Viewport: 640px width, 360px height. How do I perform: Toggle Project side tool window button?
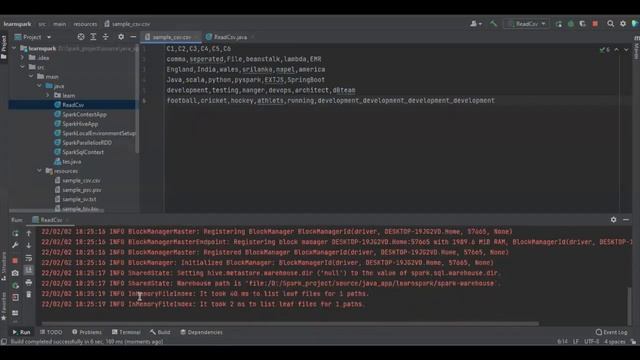click(x=4, y=47)
